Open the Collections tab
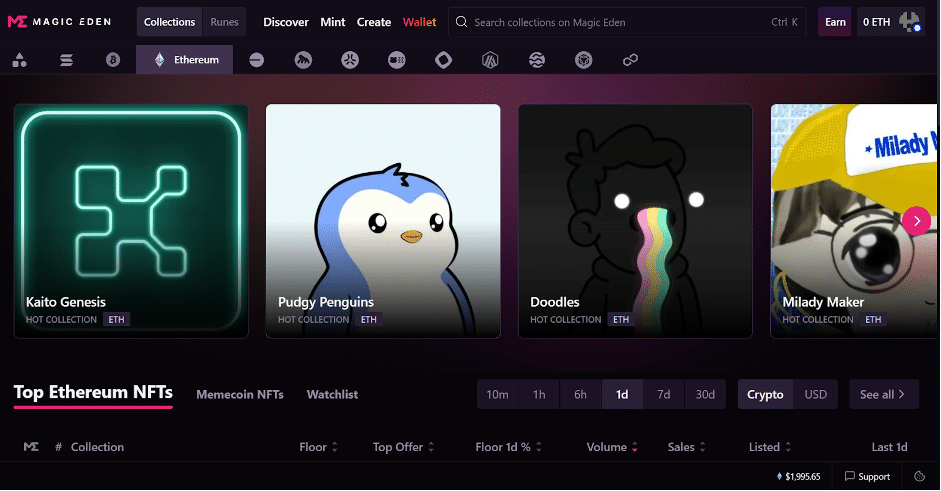 coord(169,22)
